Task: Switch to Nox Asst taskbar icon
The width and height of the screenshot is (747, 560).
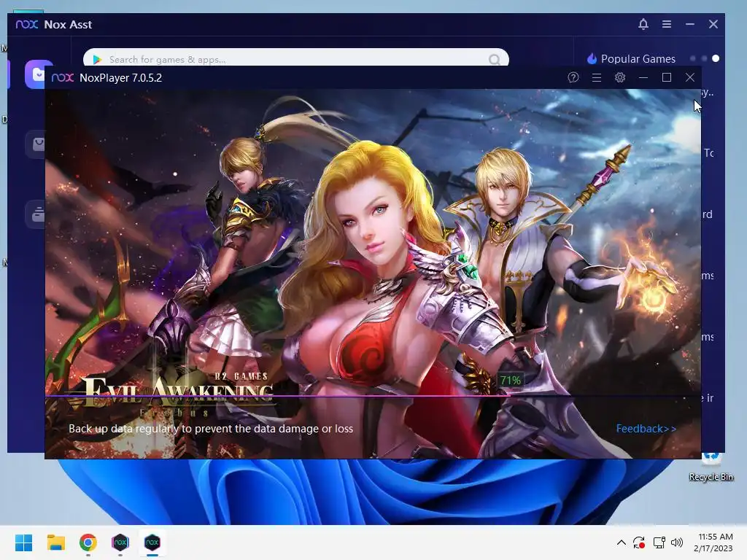Action: [x=120, y=542]
